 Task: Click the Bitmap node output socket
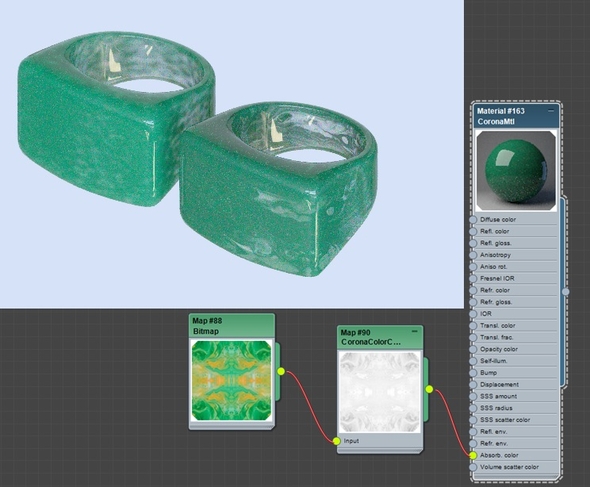tap(281, 371)
